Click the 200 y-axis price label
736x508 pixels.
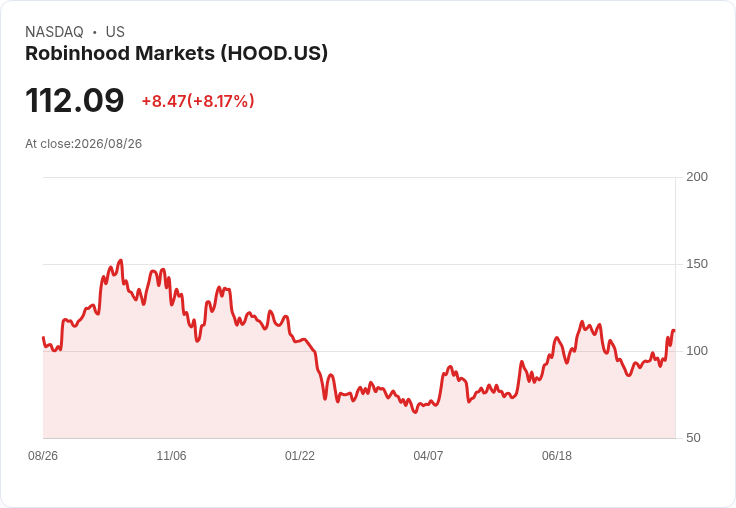(697, 177)
